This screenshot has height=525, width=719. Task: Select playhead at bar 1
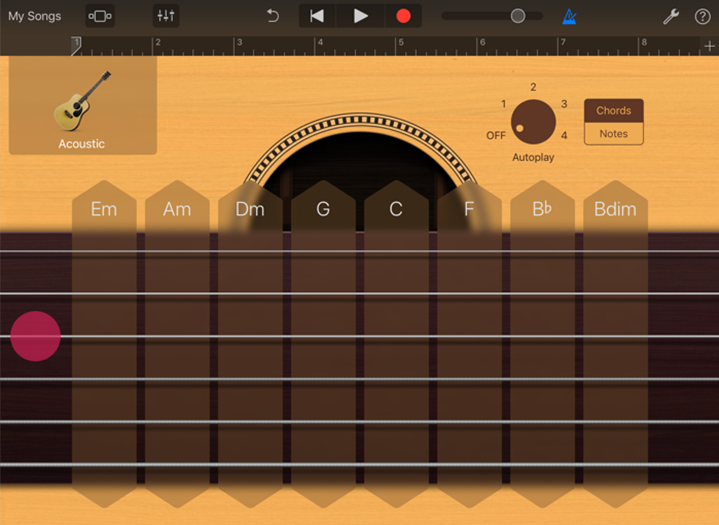click(76, 46)
